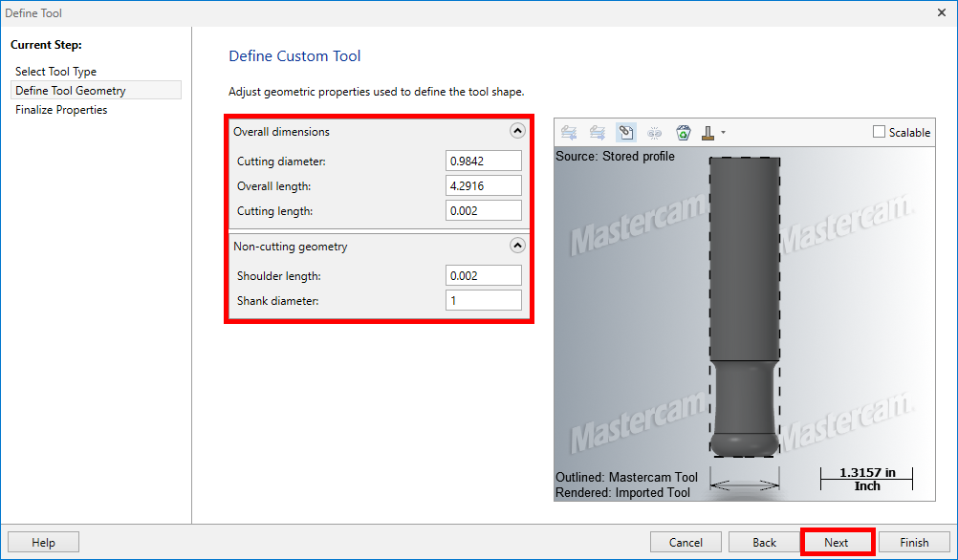Viewport: 958px width, 560px height.
Task: Click the rendered tool preview image
Action: (x=744, y=307)
